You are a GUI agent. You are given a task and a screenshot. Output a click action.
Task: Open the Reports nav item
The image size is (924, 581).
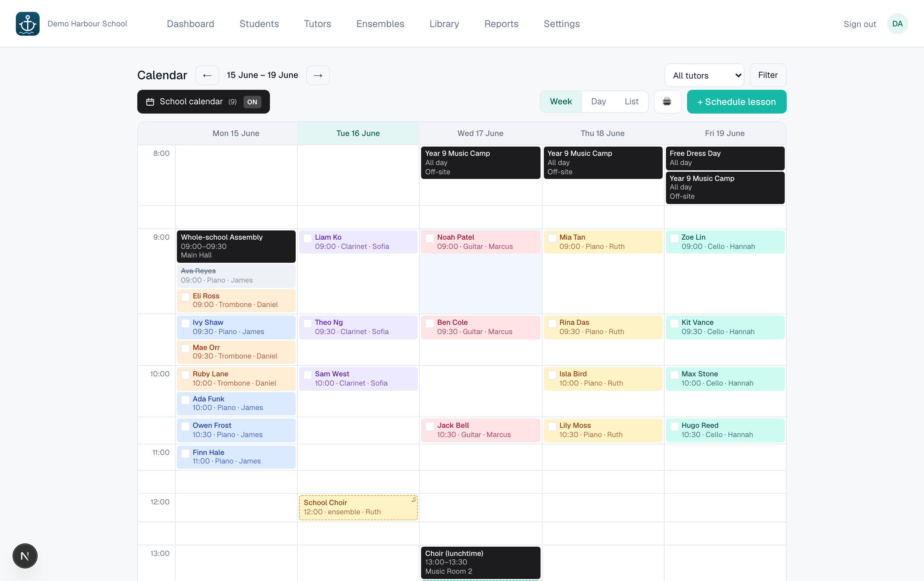pos(501,24)
